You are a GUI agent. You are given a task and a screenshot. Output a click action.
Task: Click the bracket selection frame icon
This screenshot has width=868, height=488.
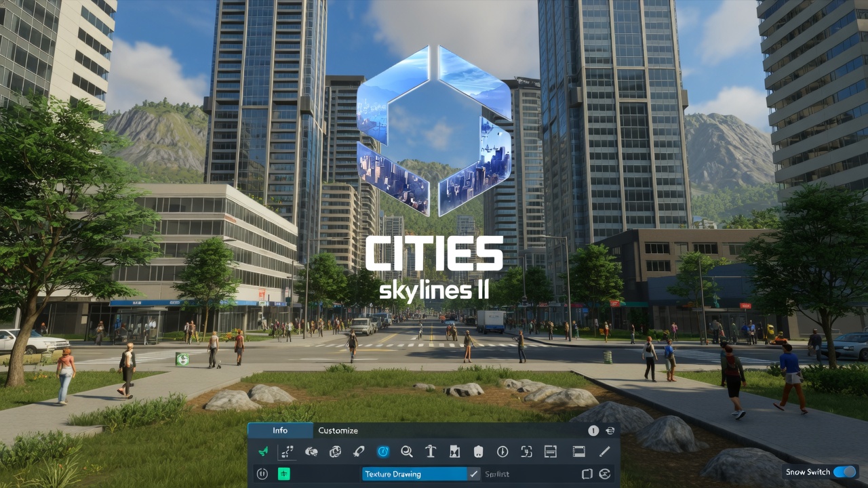click(526, 451)
